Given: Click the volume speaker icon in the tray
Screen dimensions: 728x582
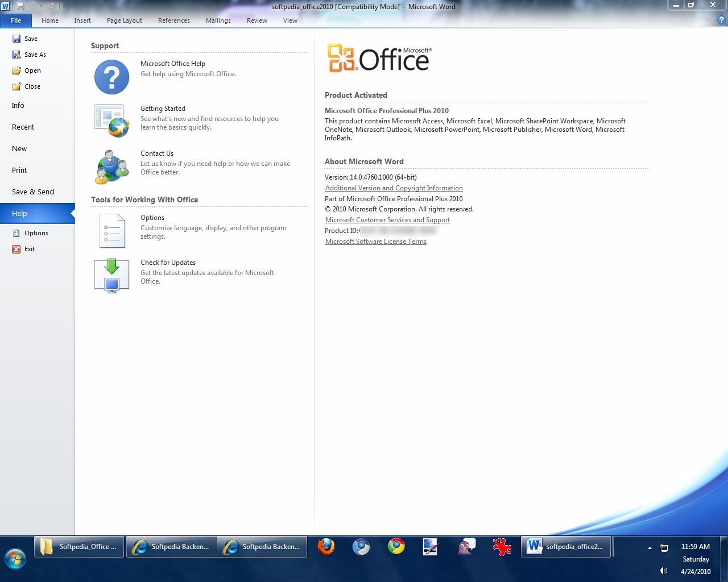Looking at the screenshot, I should [663, 571].
